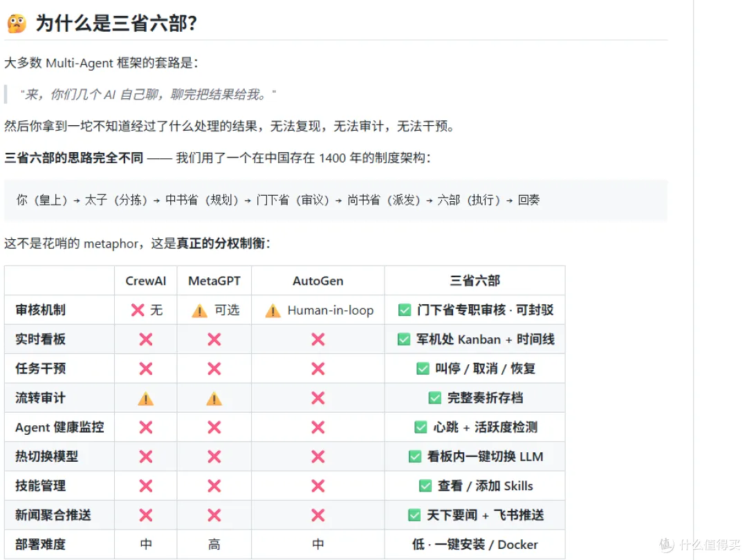Click the 门下省专职审核 · 可封驳 text

[x=486, y=310]
